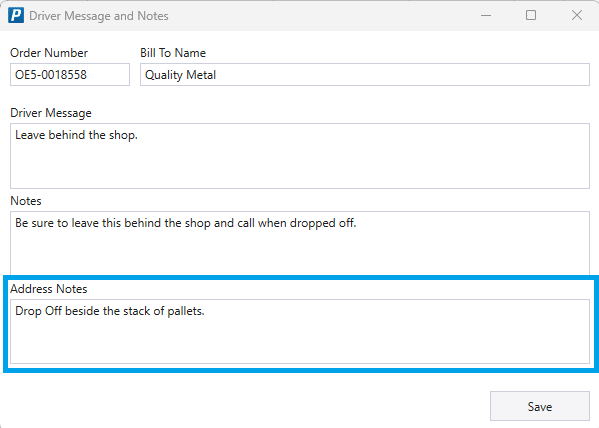Focus the Order Number input field
Viewport: 599px width, 428px height.
point(70,75)
